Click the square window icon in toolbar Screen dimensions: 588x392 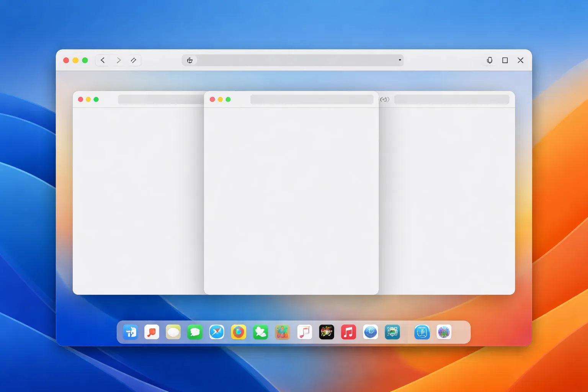pos(505,60)
